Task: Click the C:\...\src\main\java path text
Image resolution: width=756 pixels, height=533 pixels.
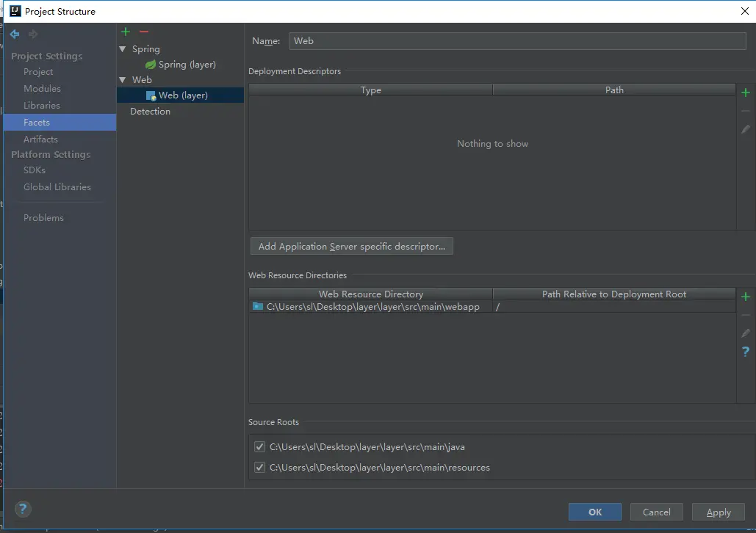Action: (367, 447)
